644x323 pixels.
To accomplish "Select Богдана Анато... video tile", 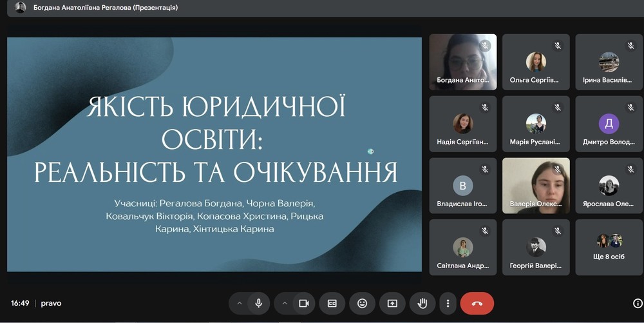I will [463, 62].
